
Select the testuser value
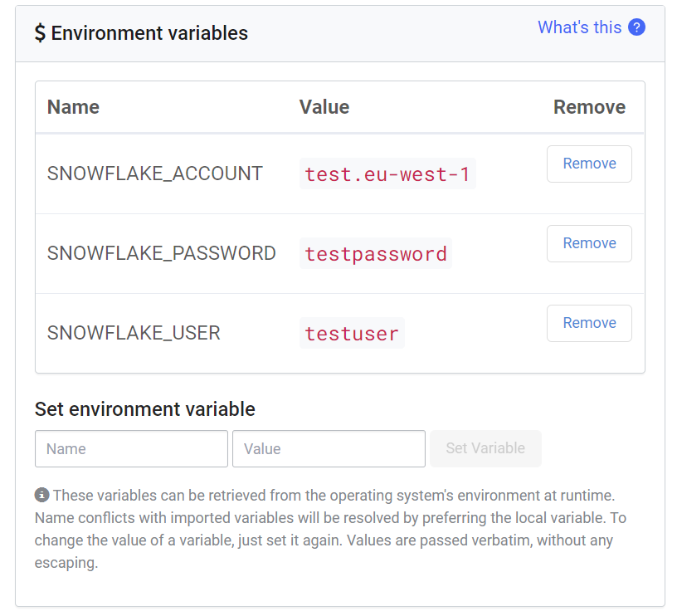pyautogui.click(x=352, y=334)
